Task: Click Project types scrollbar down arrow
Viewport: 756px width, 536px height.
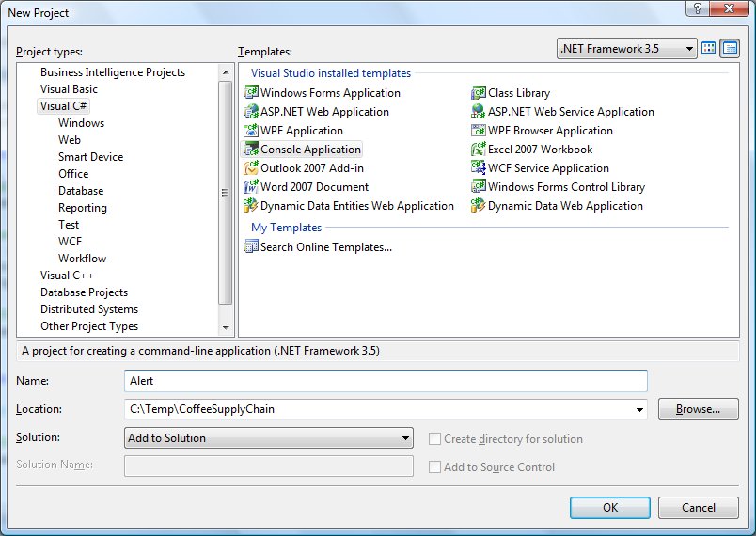Action: pos(225,328)
